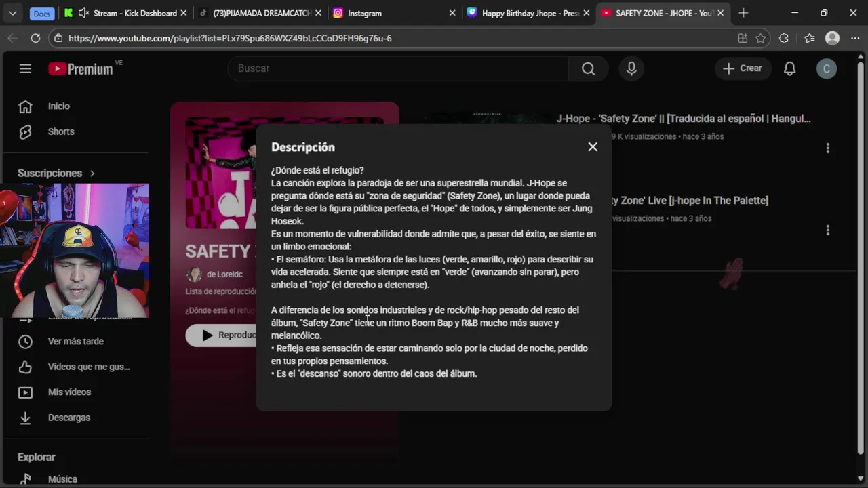868x488 pixels.
Task: Switch to PIJAMADA DREAMCATCH tab
Action: [260, 13]
